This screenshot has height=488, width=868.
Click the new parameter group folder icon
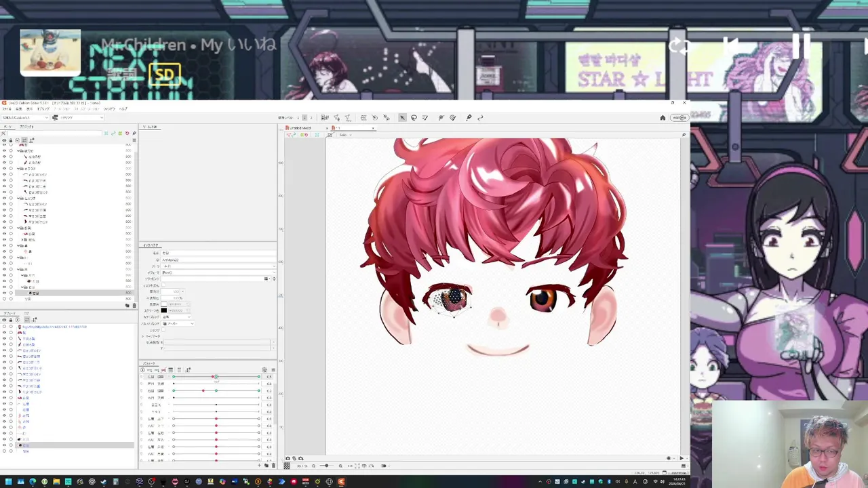click(x=267, y=466)
